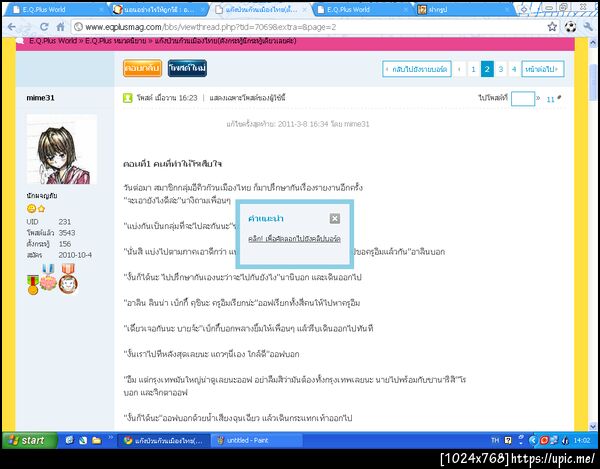Go back to thread list button
600x469 pixels.
coord(417,69)
